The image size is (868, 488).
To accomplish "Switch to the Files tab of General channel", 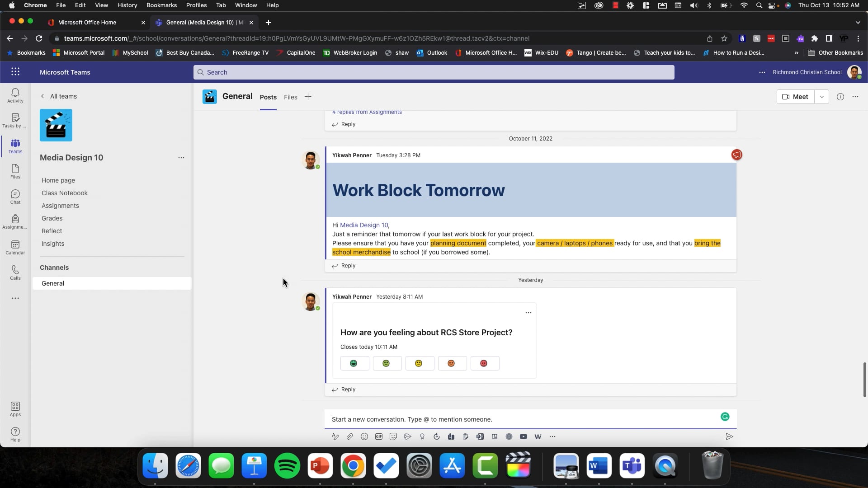I will 290,97.
